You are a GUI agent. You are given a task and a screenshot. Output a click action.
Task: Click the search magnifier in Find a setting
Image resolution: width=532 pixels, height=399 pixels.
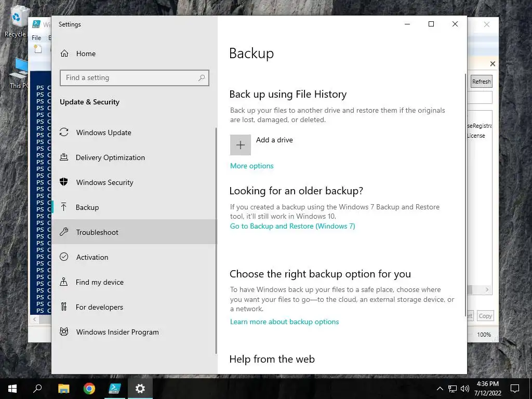(x=202, y=78)
